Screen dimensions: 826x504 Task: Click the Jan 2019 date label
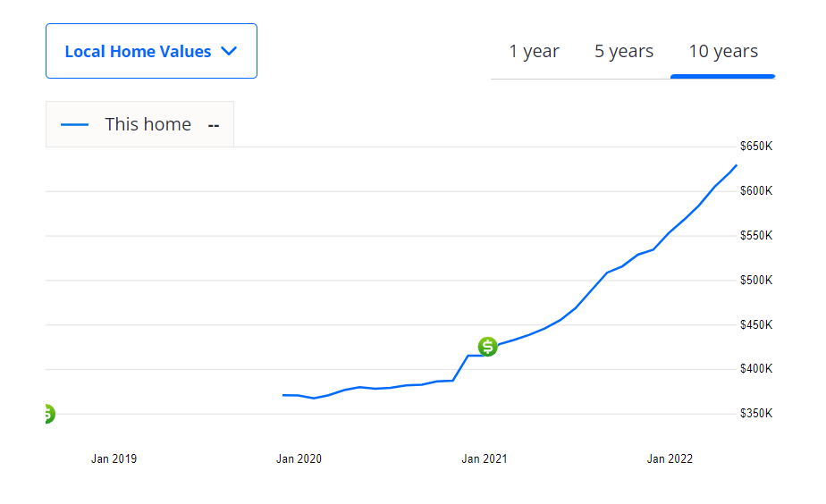pos(114,459)
